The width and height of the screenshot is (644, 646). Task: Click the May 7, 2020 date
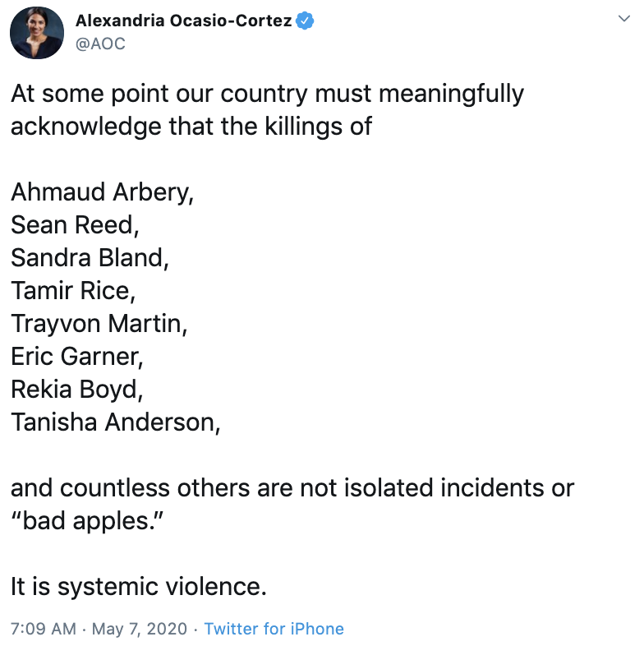pyautogui.click(x=139, y=629)
